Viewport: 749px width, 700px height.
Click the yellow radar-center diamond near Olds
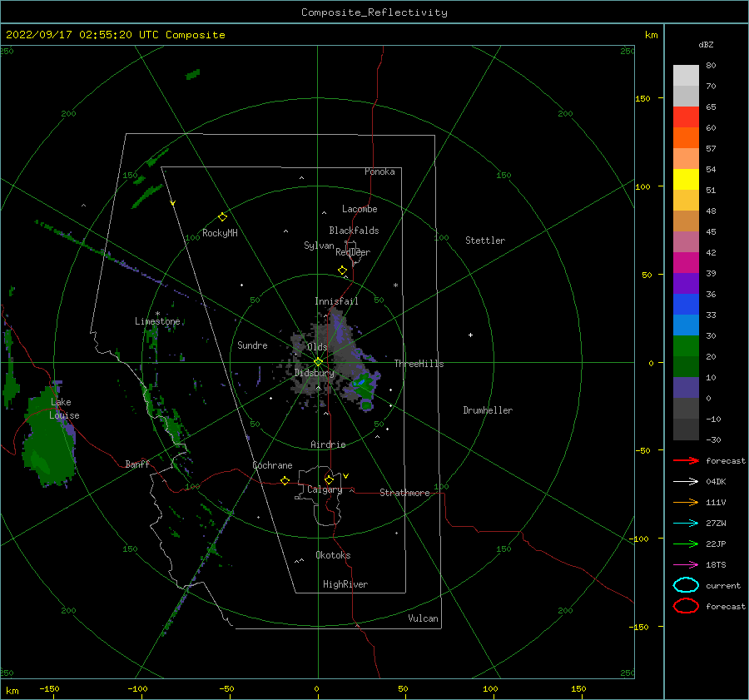coord(318,362)
